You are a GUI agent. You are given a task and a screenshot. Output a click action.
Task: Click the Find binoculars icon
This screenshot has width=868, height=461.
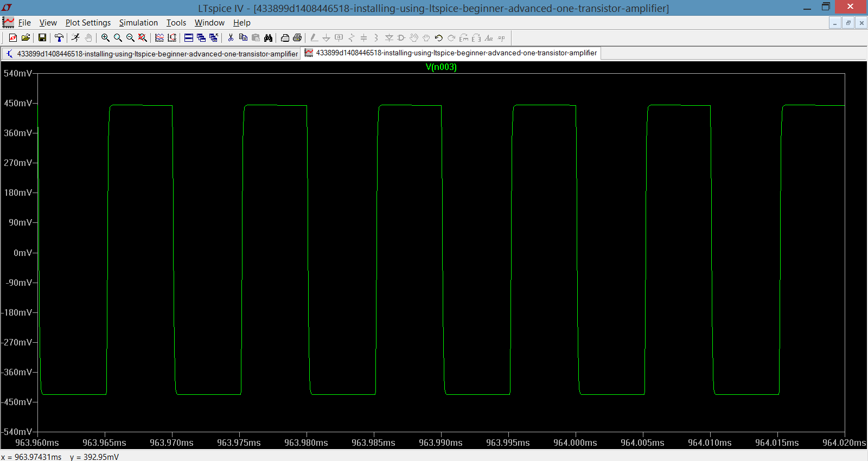268,37
